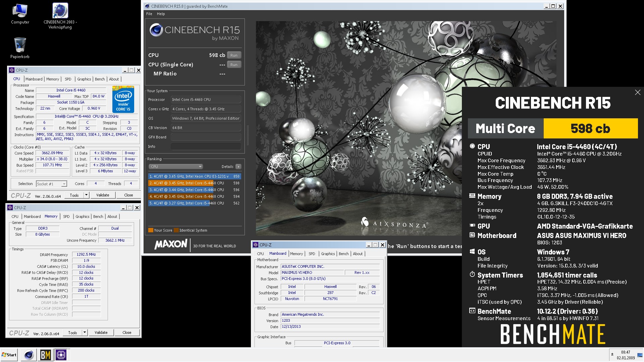Switch to Graphics tab in top CPU-Z window
Screen dimensions: 644x362
[x=84, y=79]
